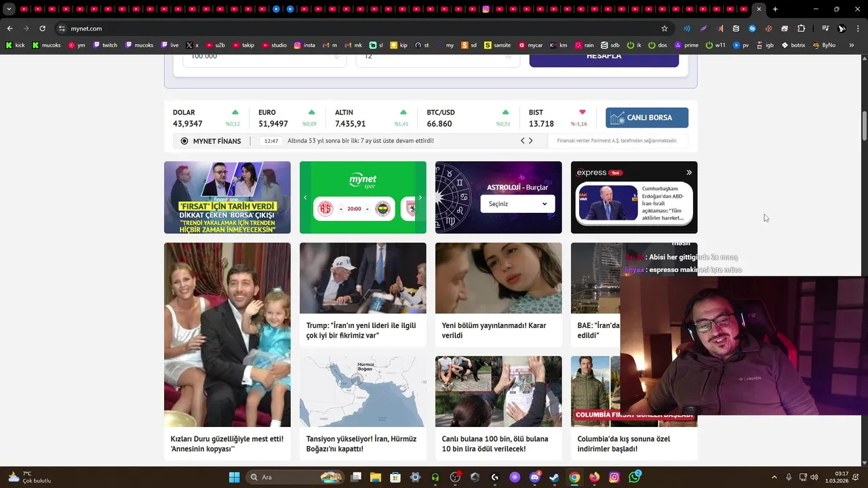868x488 pixels.
Task: Open the sdb bookmark
Action: click(x=610, y=45)
